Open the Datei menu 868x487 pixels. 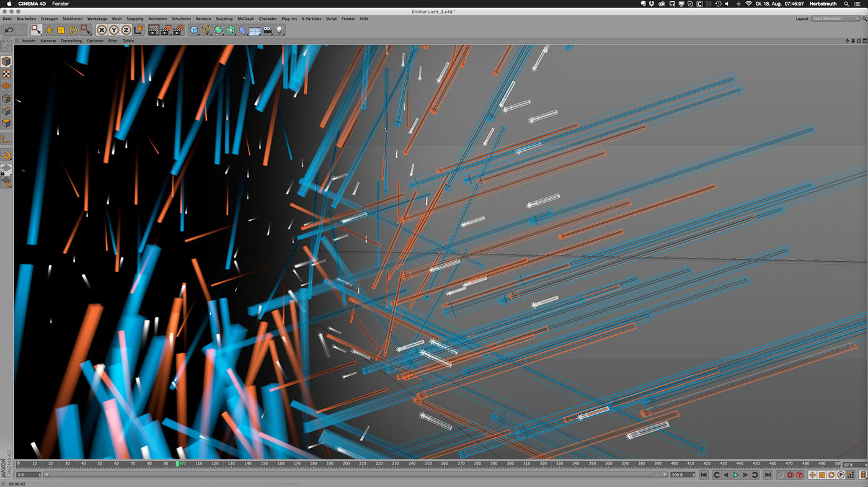(7, 19)
